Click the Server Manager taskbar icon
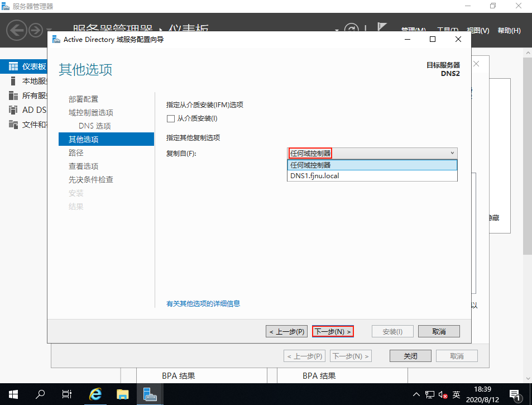 150,394
